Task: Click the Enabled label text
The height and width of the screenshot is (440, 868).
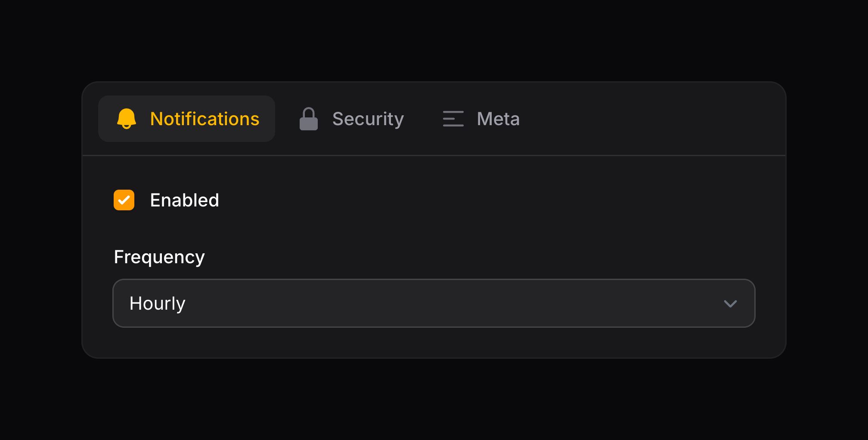Action: pyautogui.click(x=184, y=200)
